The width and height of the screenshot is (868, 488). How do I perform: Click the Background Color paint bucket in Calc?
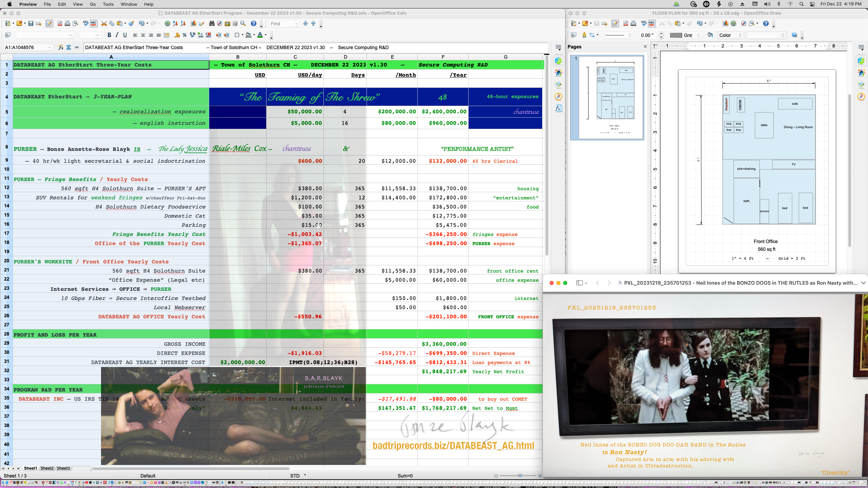[x=249, y=35]
